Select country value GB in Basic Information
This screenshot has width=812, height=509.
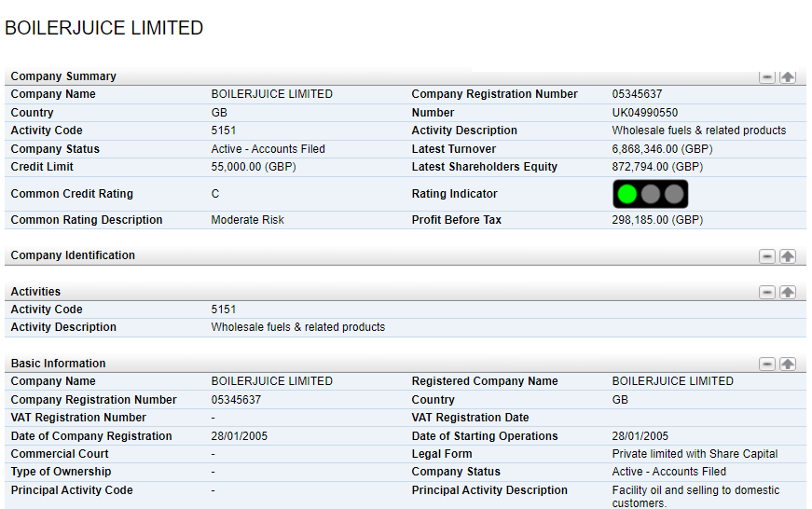point(620,400)
